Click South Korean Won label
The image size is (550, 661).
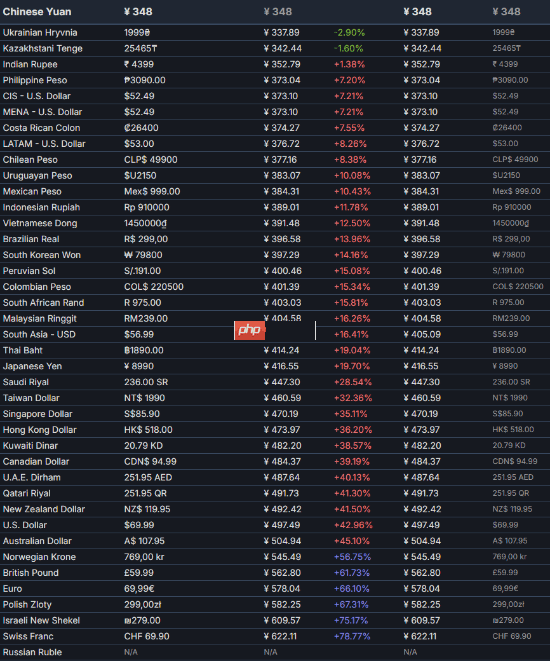click(x=42, y=255)
